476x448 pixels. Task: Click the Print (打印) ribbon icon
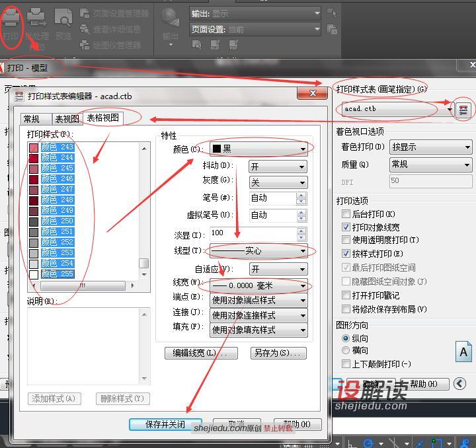11,18
